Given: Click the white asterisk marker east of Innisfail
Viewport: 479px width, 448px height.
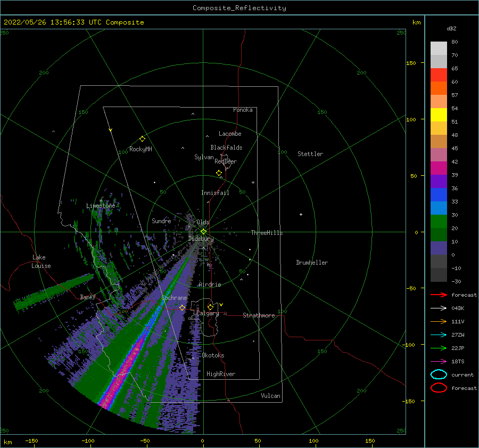Looking at the screenshot, I should tap(253, 183).
